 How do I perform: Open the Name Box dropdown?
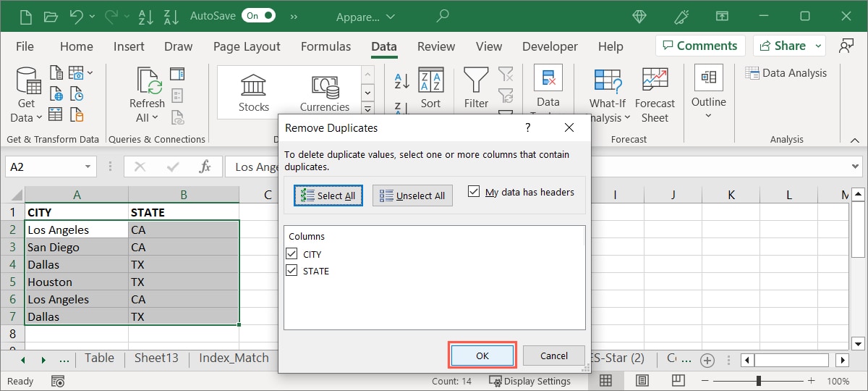pos(88,167)
